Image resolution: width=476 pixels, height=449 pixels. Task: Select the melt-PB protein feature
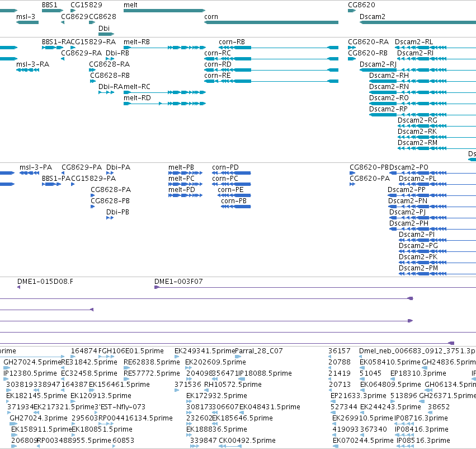(x=185, y=173)
